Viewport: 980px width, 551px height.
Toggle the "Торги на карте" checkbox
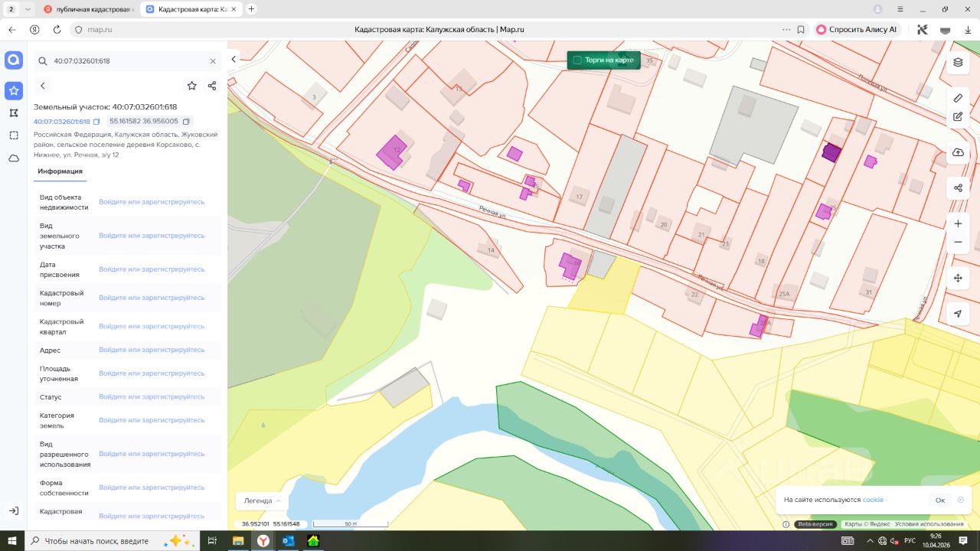tap(577, 60)
